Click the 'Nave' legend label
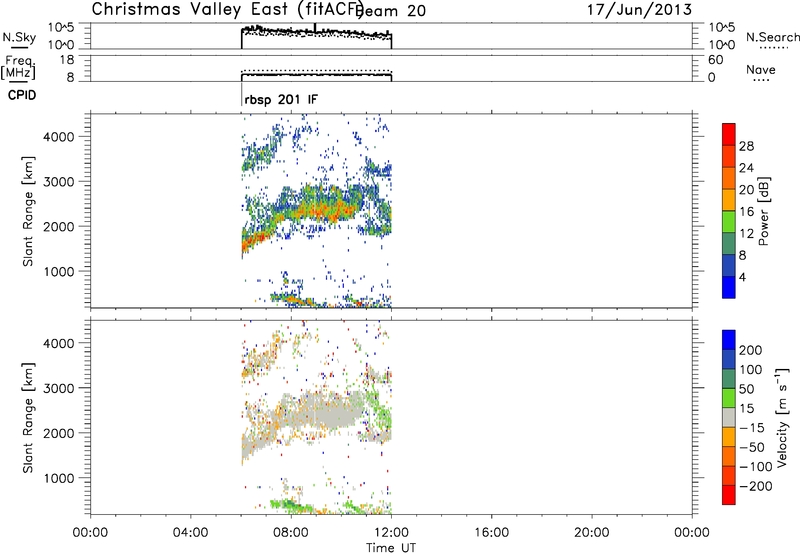The image size is (800, 554). coord(761,69)
